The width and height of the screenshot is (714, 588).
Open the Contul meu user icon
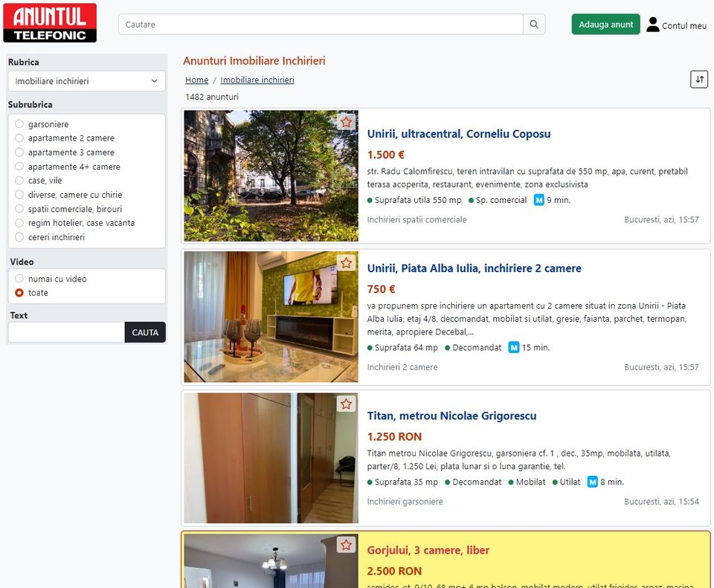click(653, 25)
